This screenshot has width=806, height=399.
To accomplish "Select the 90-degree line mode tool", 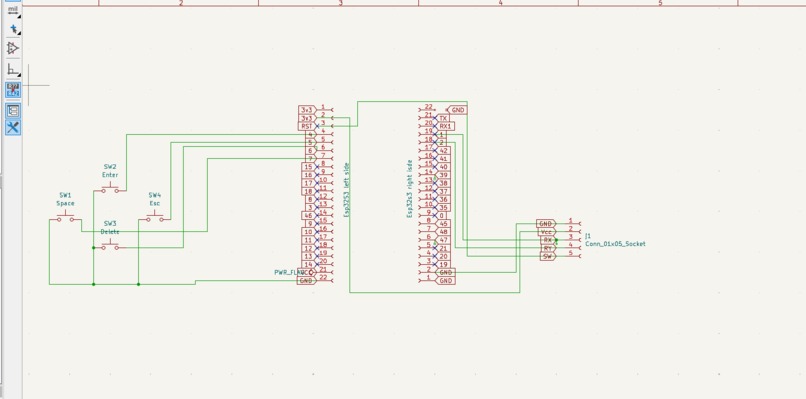I will pos(13,70).
